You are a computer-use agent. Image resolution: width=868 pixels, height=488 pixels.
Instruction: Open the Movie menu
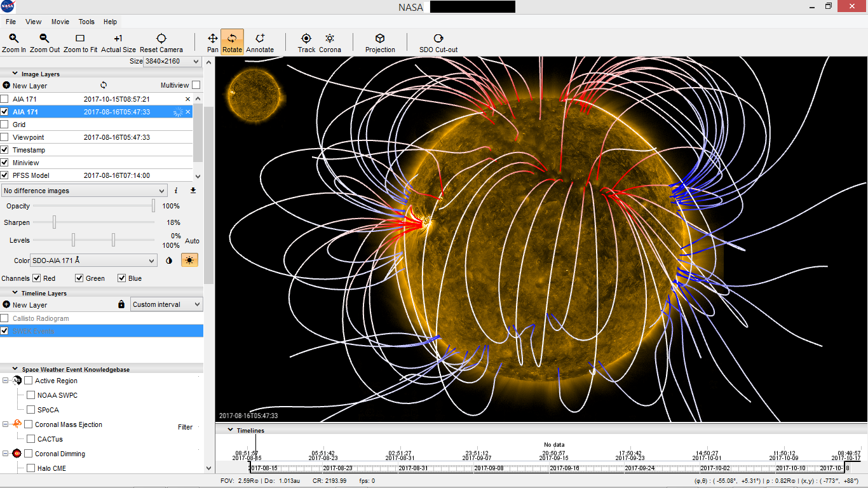click(60, 22)
